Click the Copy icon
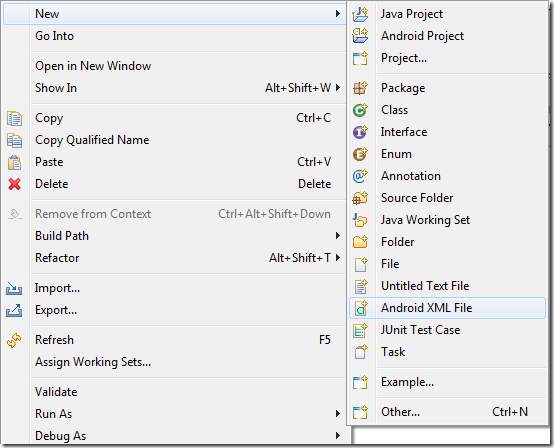Viewport: 554px width, 448px height. pyautogui.click(x=14, y=118)
